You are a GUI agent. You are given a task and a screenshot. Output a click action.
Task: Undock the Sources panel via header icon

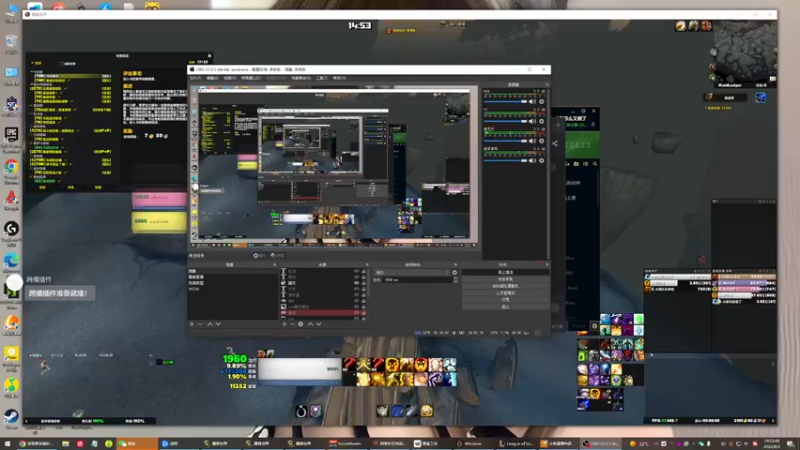pos(367,265)
